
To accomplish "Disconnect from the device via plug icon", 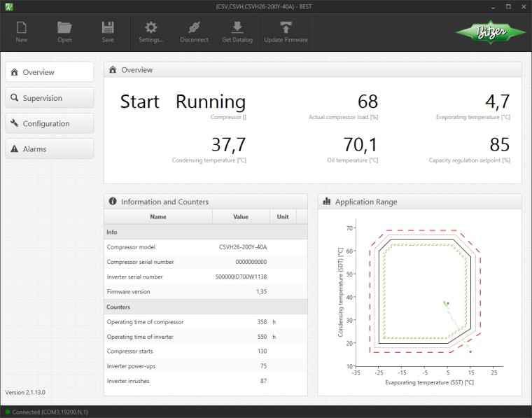I will pos(194,32).
